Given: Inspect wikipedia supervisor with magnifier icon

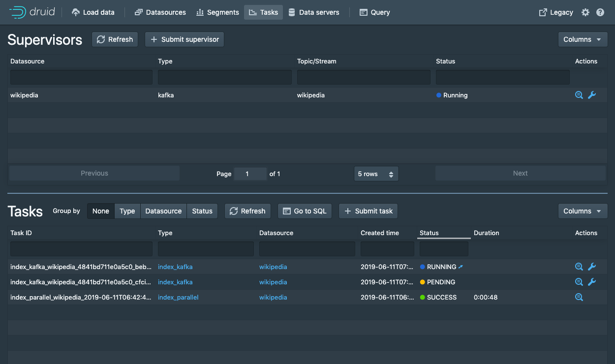Looking at the screenshot, I should point(579,95).
